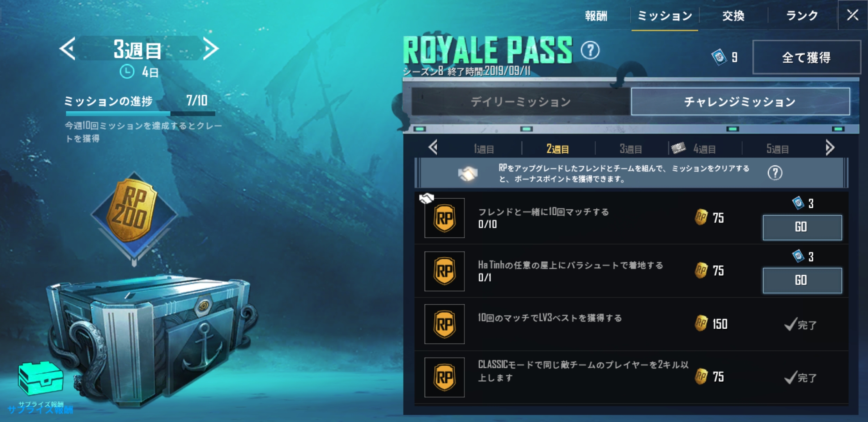
Task: Tap the RP mission card icon counter
Action: click(725, 57)
